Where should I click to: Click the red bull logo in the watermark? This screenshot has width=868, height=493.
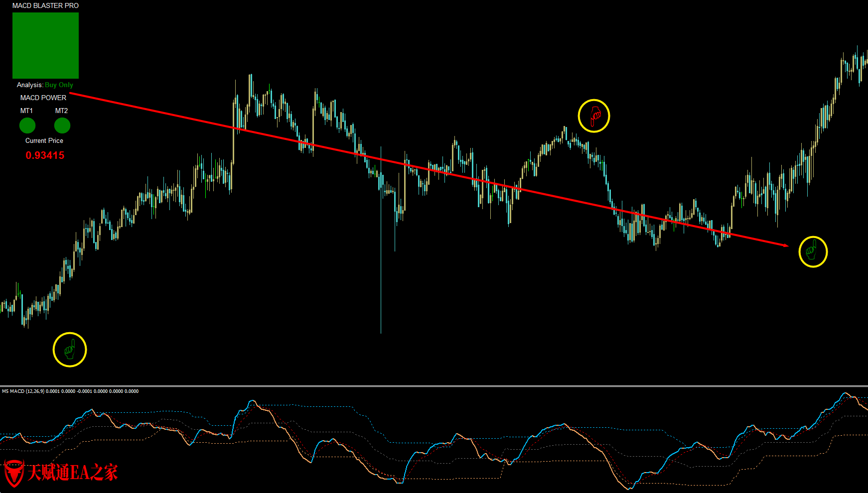click(13, 473)
